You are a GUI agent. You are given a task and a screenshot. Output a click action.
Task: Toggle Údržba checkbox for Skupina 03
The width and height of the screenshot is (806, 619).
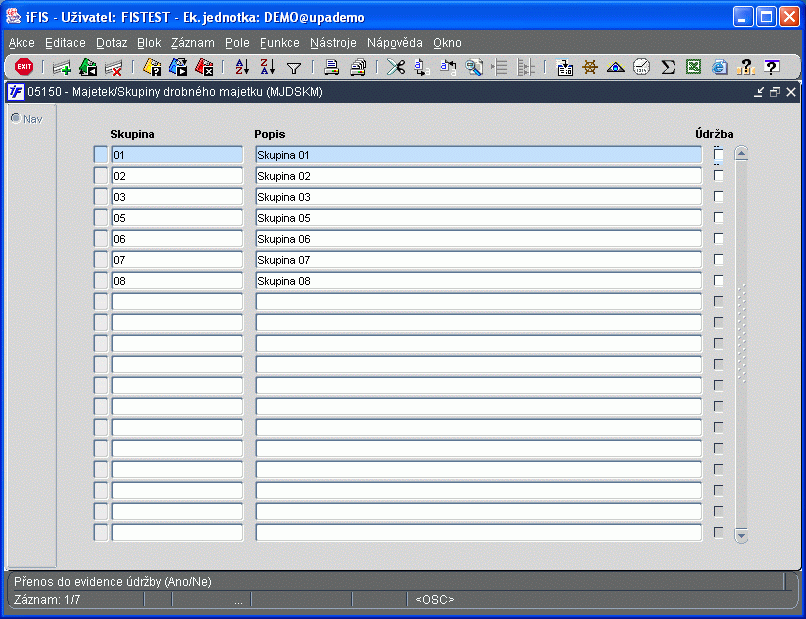coord(718,196)
